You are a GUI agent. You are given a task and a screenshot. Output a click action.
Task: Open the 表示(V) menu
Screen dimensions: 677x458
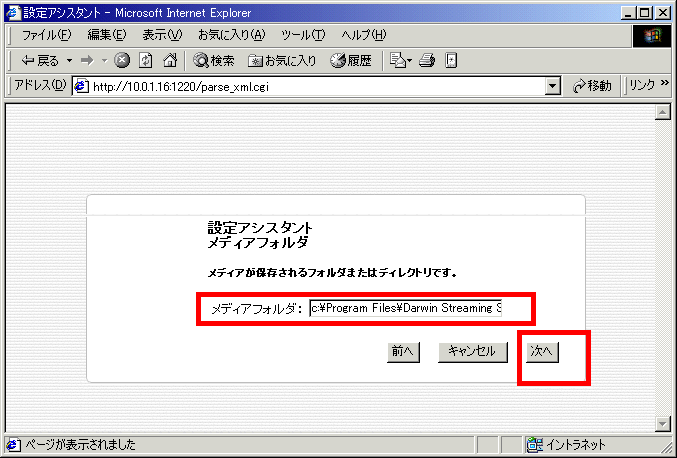162,35
